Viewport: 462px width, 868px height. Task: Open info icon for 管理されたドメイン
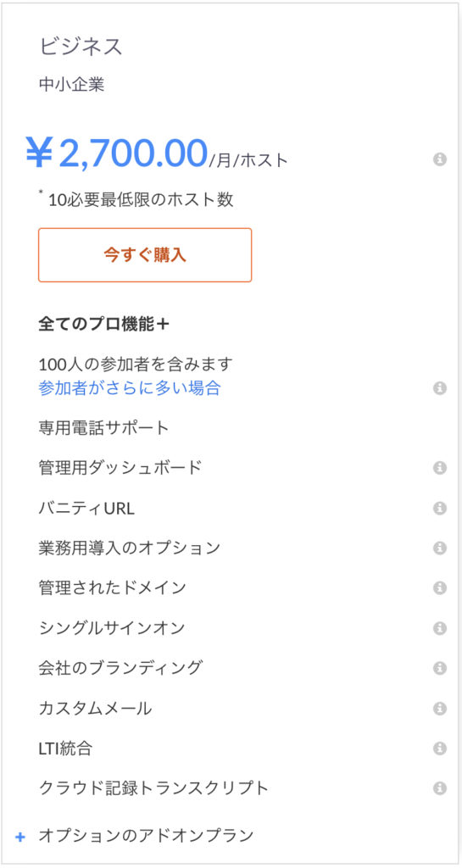coord(440,588)
